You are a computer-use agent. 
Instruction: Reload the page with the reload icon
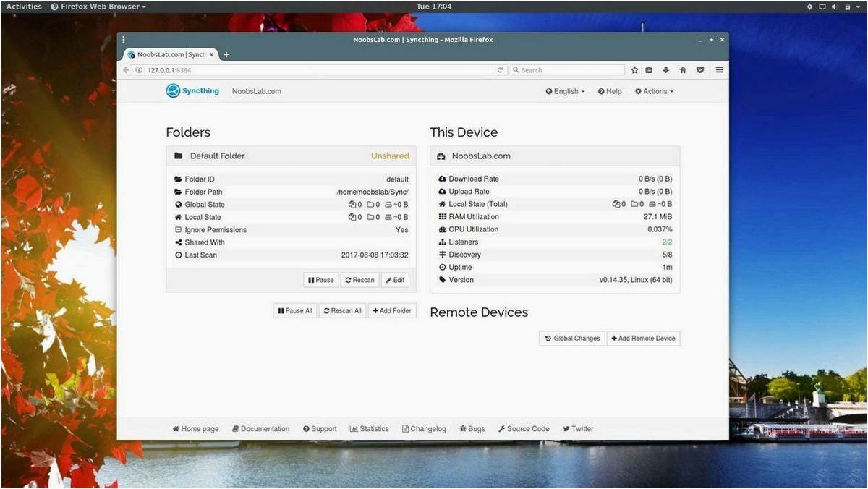pos(500,70)
